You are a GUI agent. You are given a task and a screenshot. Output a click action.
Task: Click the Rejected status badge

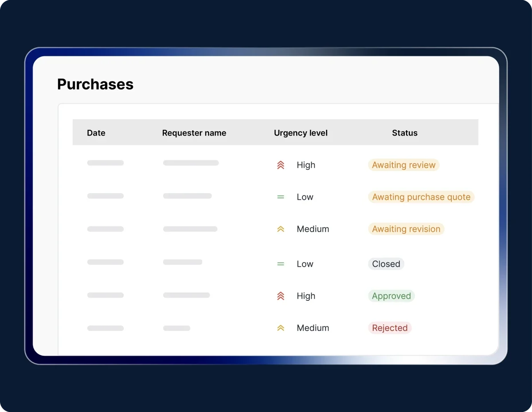point(389,328)
